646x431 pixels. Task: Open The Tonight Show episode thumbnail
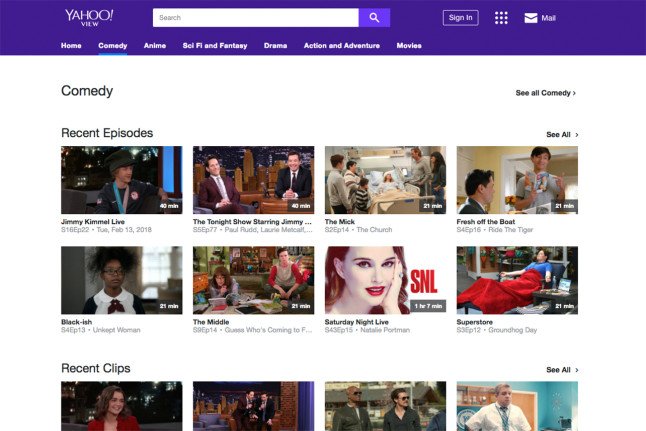(253, 180)
